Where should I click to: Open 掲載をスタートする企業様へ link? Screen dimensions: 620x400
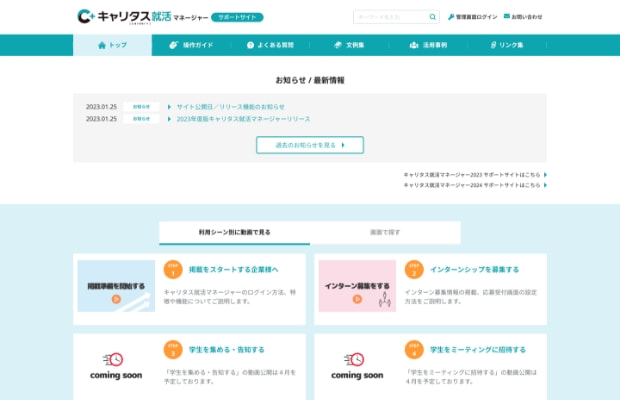pos(234,270)
